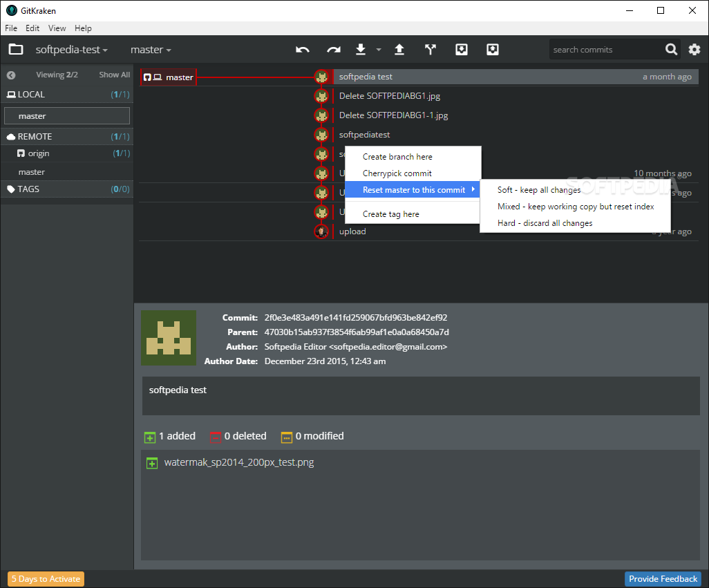
Task: Click commit node for Delete SOFTPEDIABG1.jpg
Action: click(321, 96)
